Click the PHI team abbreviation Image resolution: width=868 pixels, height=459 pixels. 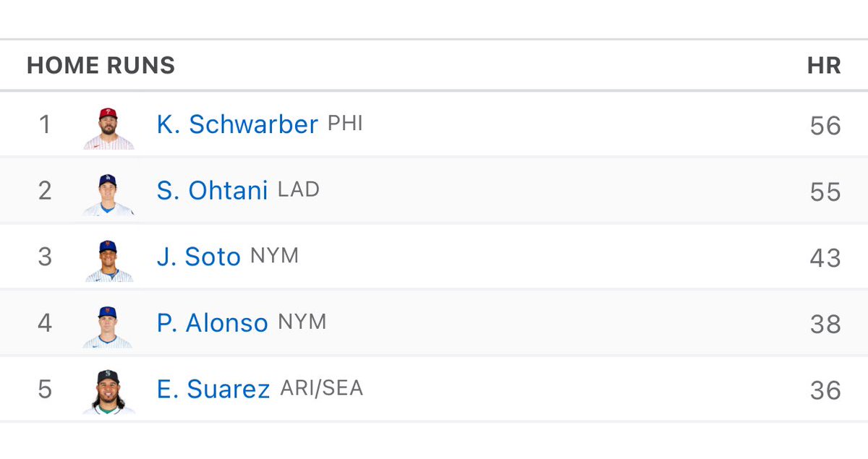point(345,124)
